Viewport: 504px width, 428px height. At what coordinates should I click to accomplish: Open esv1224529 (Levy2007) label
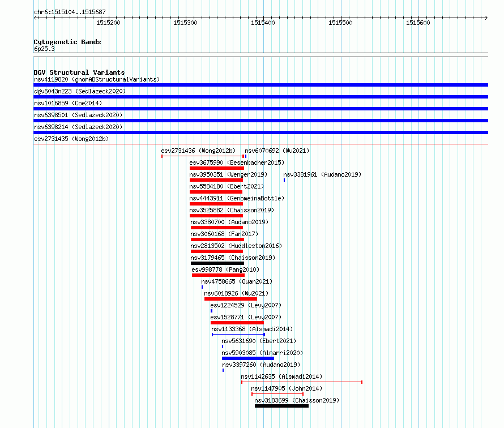(246, 305)
